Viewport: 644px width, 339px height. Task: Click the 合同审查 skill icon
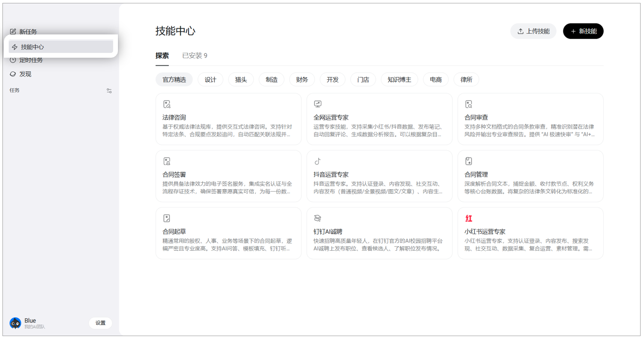pyautogui.click(x=469, y=104)
